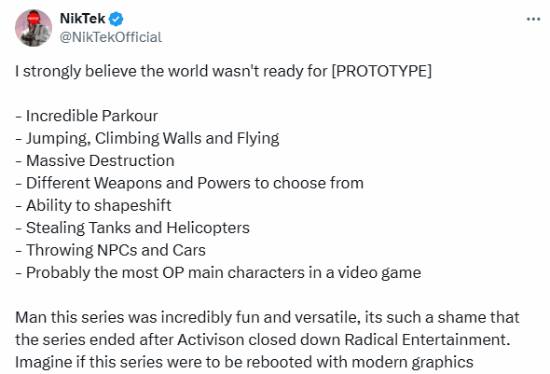Open the @NikTekOfficial handle link
550x374 pixels.
[110, 37]
